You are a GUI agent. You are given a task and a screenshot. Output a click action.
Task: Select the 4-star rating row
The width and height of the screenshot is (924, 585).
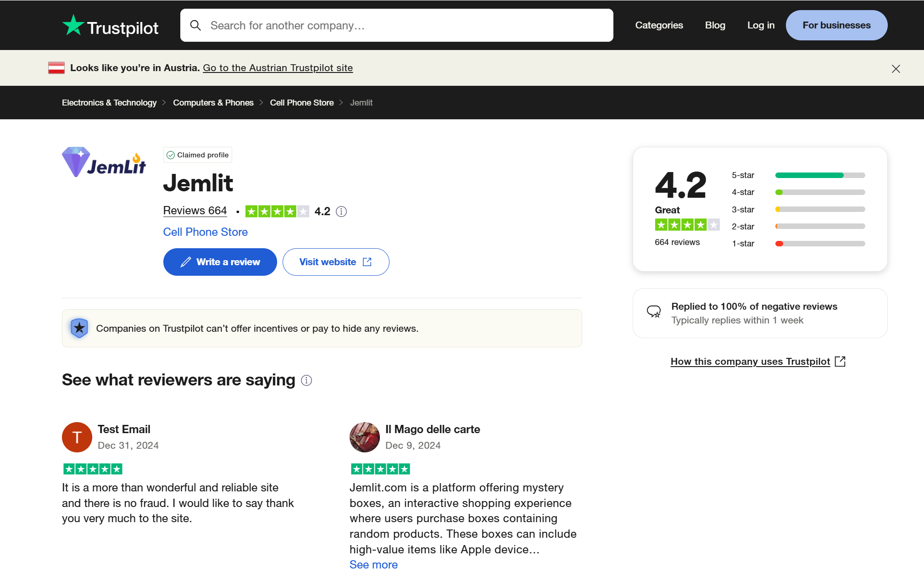click(x=798, y=192)
